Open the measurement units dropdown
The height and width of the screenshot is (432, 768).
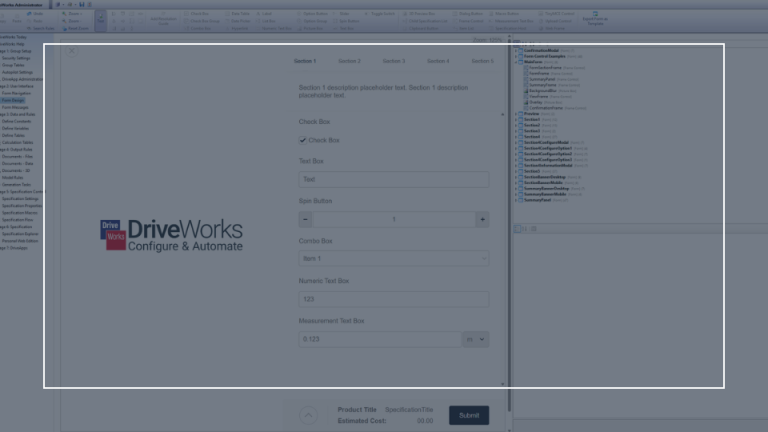tap(476, 339)
